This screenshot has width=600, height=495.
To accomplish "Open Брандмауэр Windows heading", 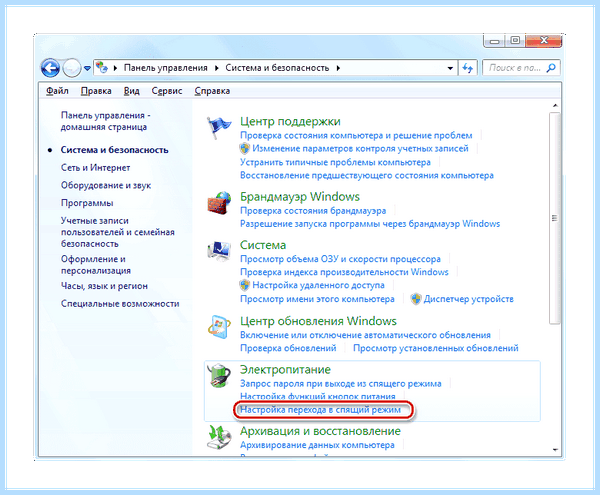I will click(300, 197).
